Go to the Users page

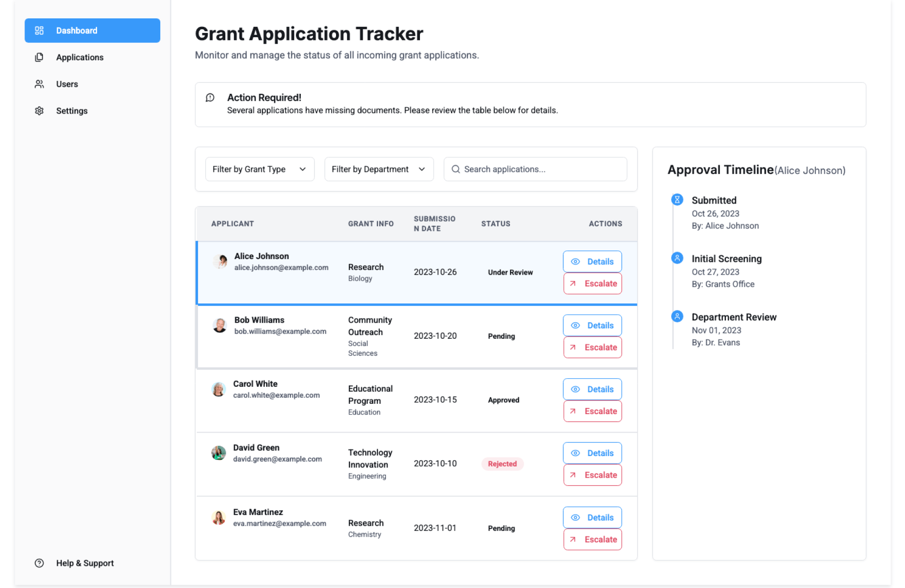(67, 84)
